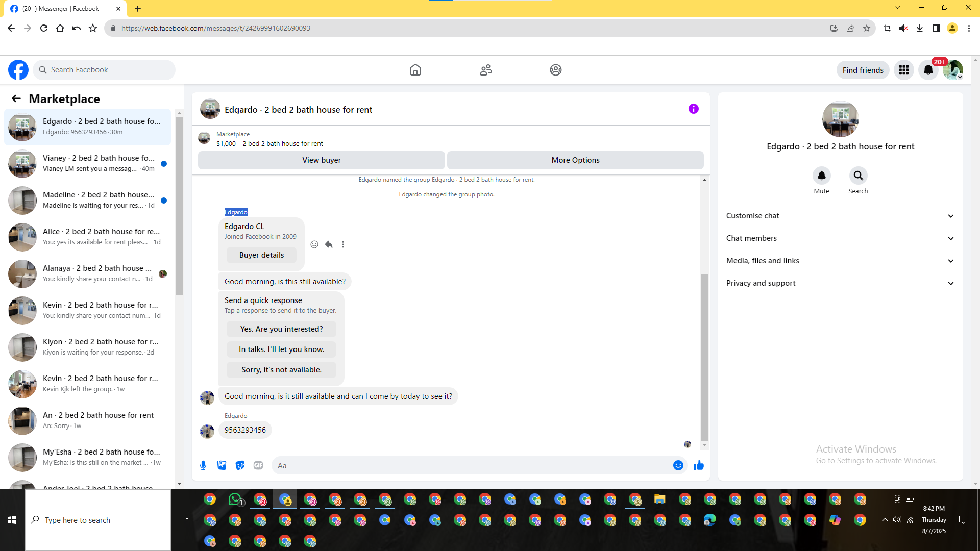Open Kiyon conversation in list
Image resolution: width=980 pixels, height=551 pixels.
pyautogui.click(x=88, y=347)
